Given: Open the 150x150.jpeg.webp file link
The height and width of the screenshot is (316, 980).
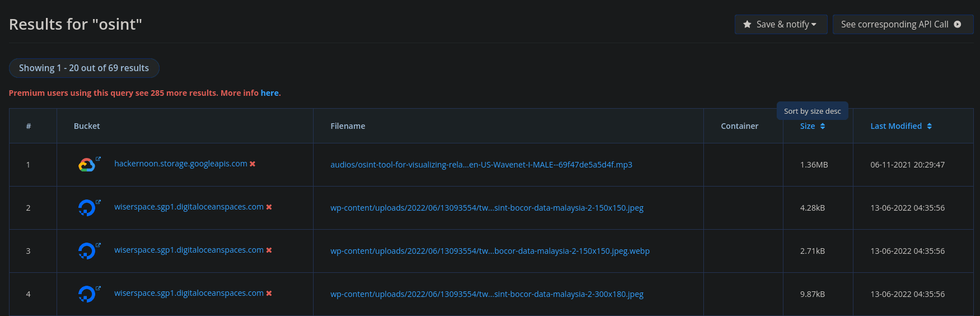Looking at the screenshot, I should point(490,251).
